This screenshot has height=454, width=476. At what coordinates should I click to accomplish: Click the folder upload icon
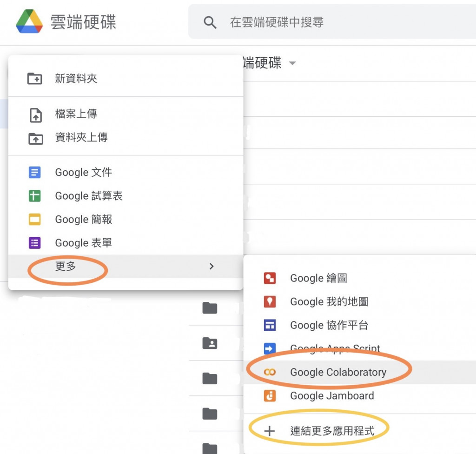click(35, 139)
